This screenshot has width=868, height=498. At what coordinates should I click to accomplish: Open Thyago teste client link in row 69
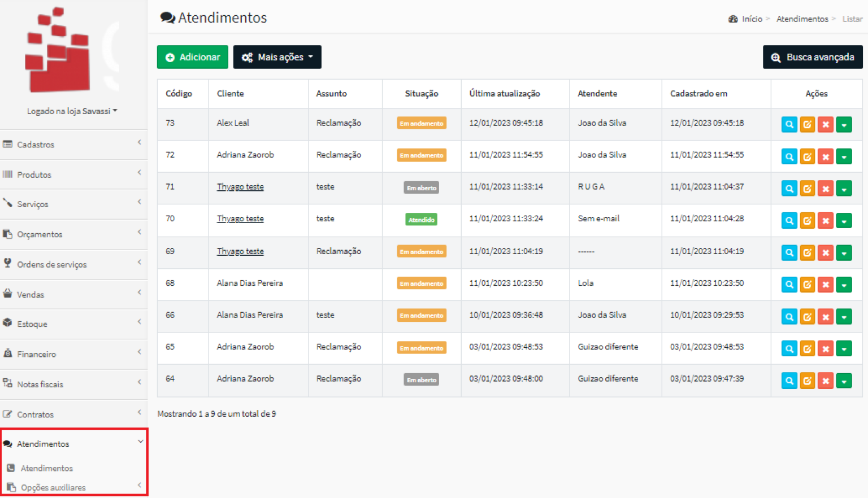point(240,251)
